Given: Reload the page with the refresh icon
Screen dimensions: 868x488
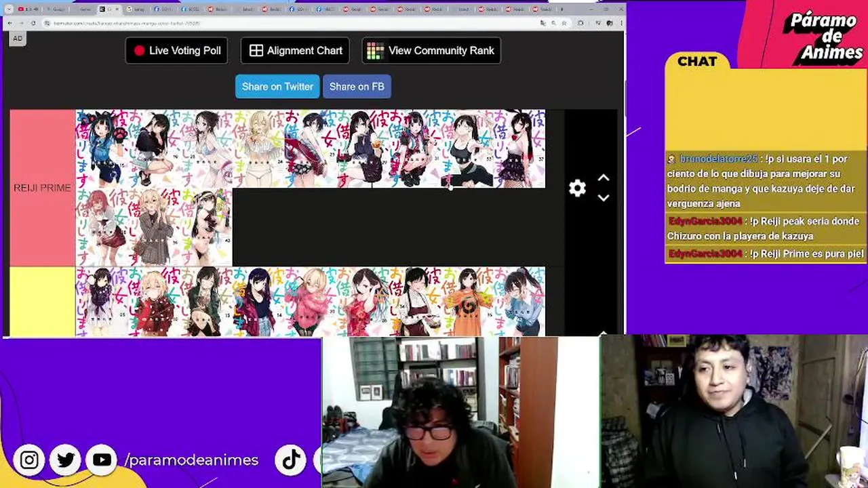Looking at the screenshot, I should (34, 23).
